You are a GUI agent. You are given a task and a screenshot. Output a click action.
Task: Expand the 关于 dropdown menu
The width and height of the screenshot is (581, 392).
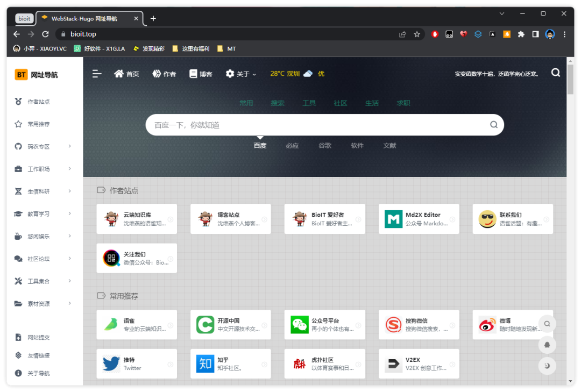pyautogui.click(x=241, y=74)
